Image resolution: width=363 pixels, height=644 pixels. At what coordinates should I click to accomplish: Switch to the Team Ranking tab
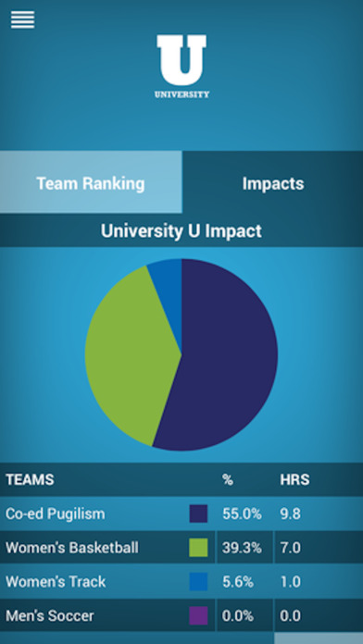pyautogui.click(x=91, y=182)
